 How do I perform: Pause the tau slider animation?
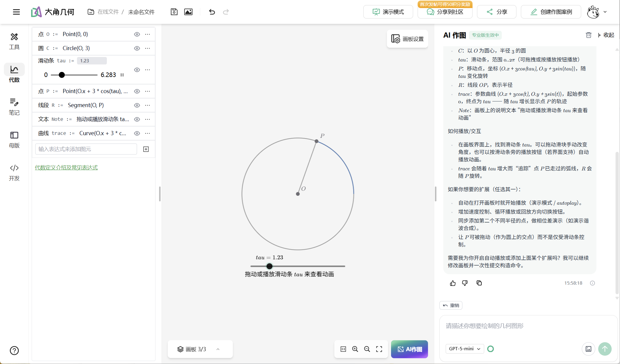click(x=122, y=75)
